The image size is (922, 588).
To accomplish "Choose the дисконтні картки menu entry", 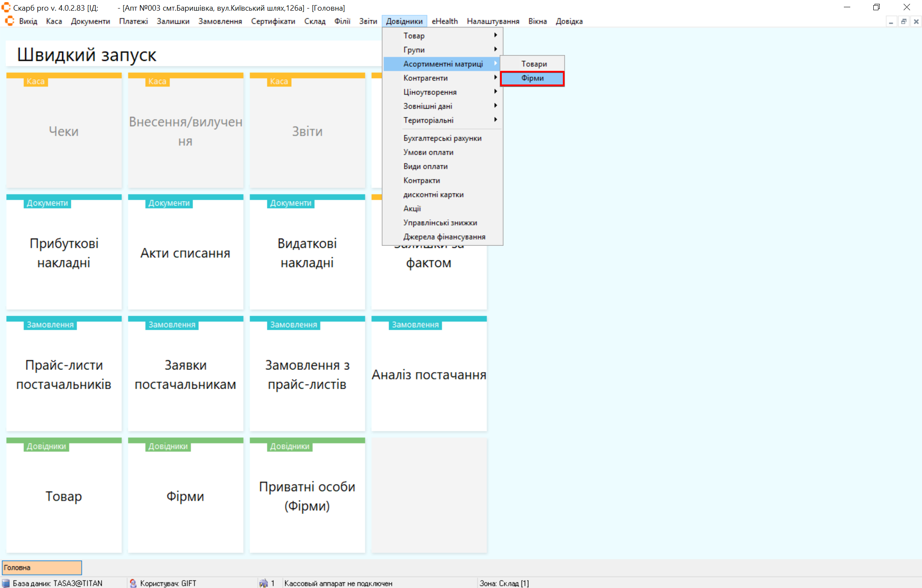I will 433,195.
